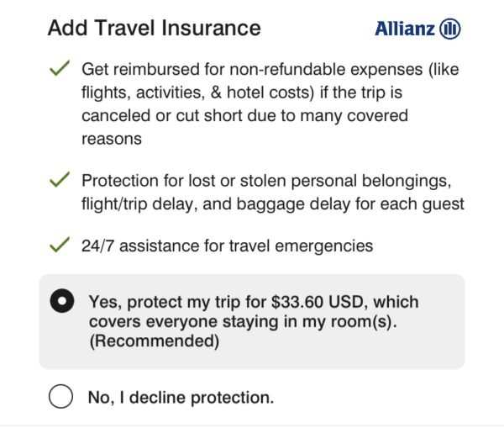This screenshot has height=428, width=504.
Task: Click the 'Add Travel Insurance' heading
Action: coord(155,28)
